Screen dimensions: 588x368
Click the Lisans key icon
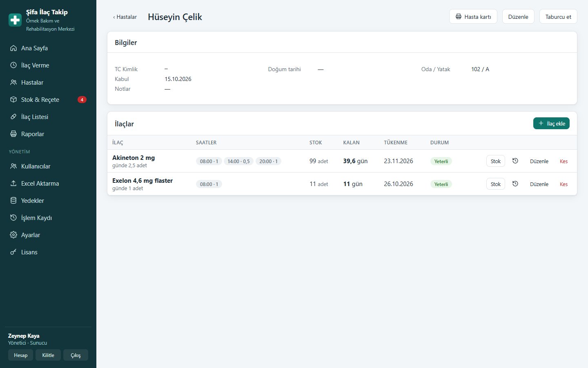click(x=13, y=252)
